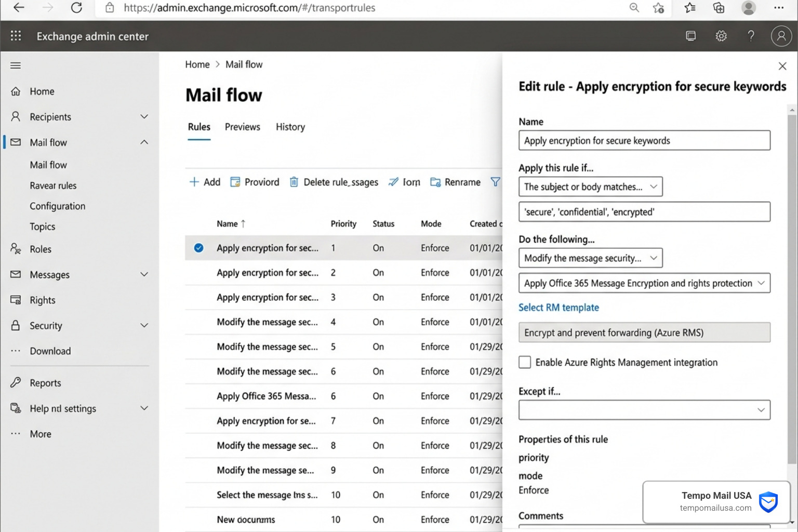The image size is (798, 532).
Task: Open 'The subject or body matches' dropdown
Action: [x=590, y=187]
